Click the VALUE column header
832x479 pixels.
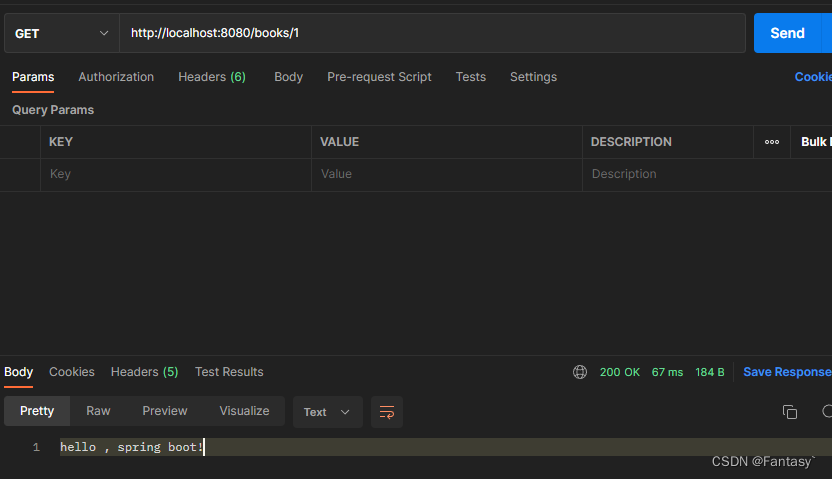point(340,142)
